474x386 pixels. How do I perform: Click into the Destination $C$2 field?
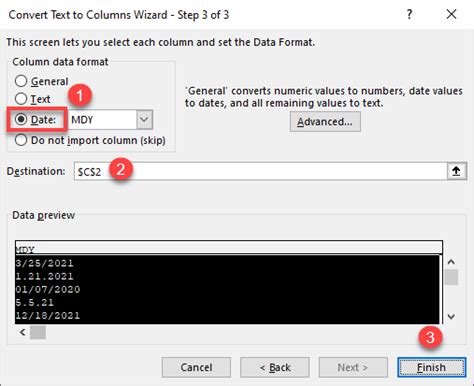click(260, 171)
